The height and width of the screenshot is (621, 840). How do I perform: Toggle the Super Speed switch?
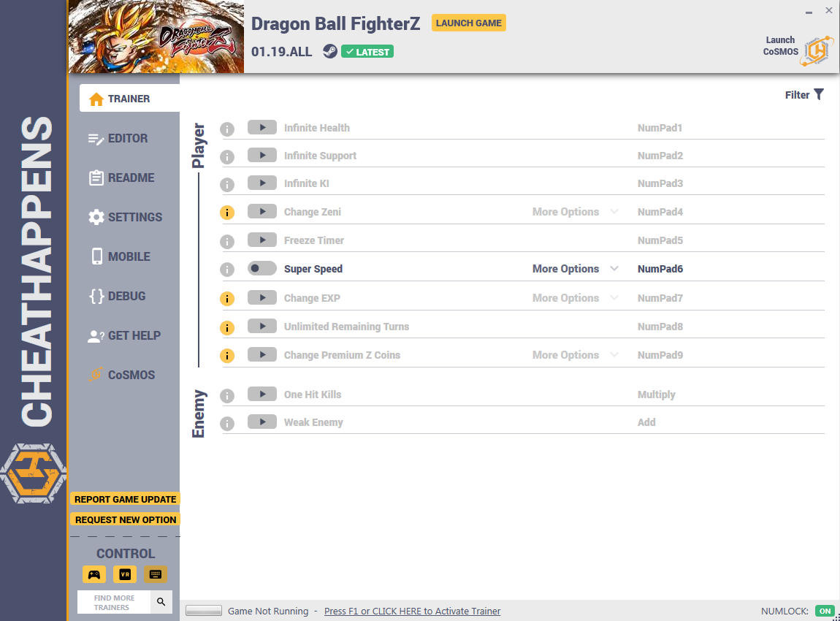[x=262, y=268]
